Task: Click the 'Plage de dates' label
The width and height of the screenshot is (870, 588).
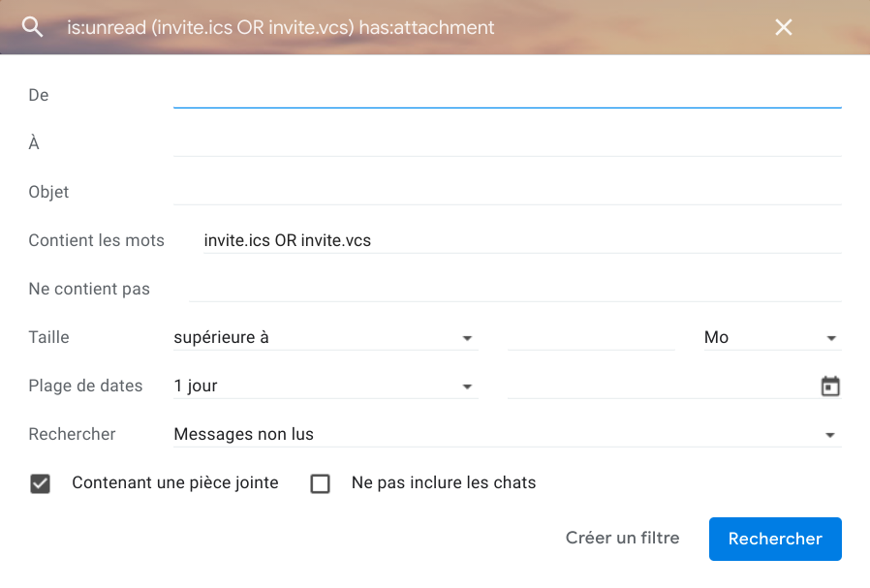Action: click(85, 386)
